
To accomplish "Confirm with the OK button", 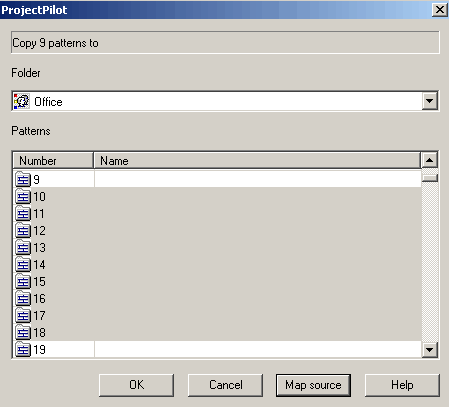I will tap(136, 385).
